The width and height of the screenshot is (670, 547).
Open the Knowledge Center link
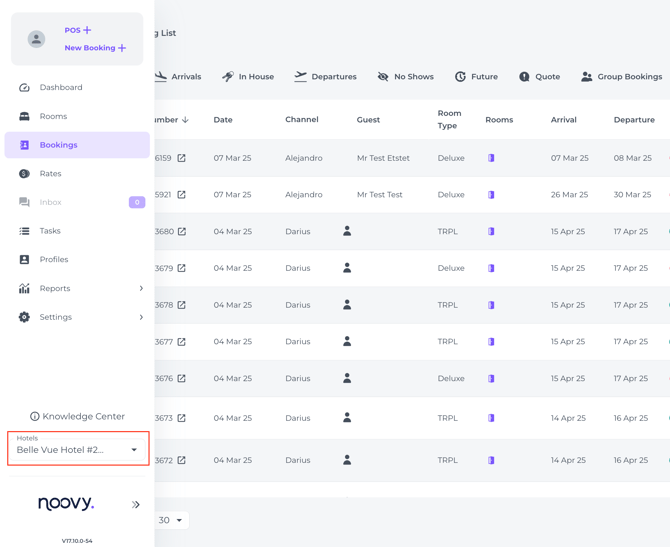coord(77,416)
